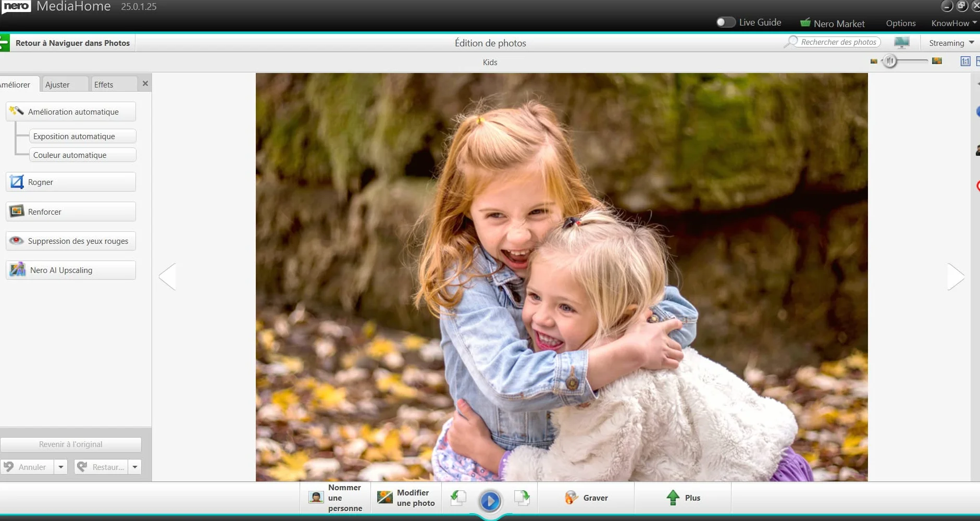980x521 pixels.
Task: Click the large photo zoom-in icon
Action: pos(937,61)
